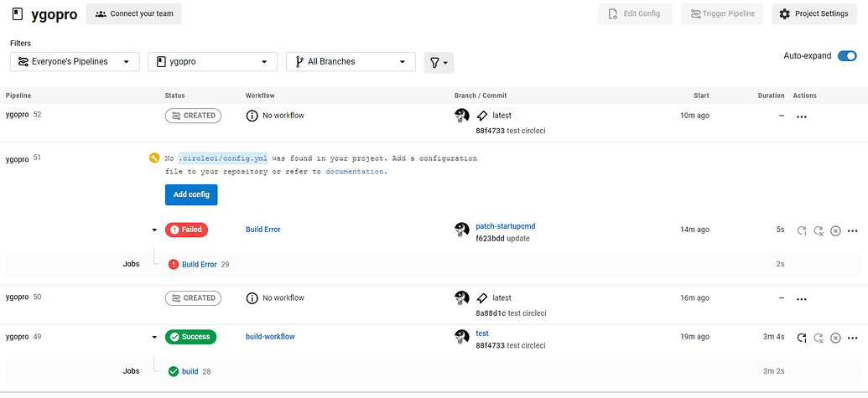
Task: Open the funnel filter options dropdown
Action: click(439, 62)
